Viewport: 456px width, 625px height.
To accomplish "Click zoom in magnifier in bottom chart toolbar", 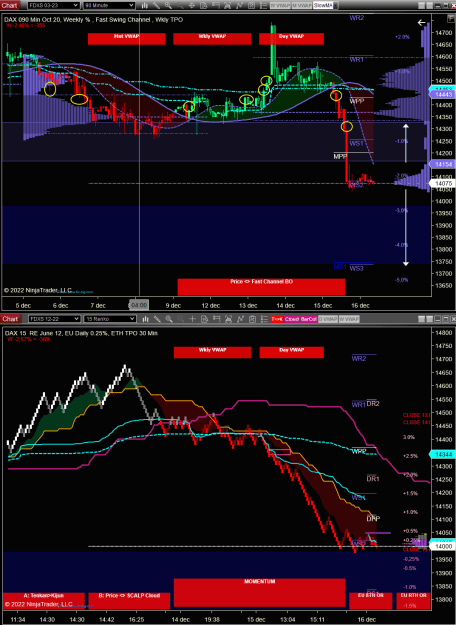I will point(169,319).
